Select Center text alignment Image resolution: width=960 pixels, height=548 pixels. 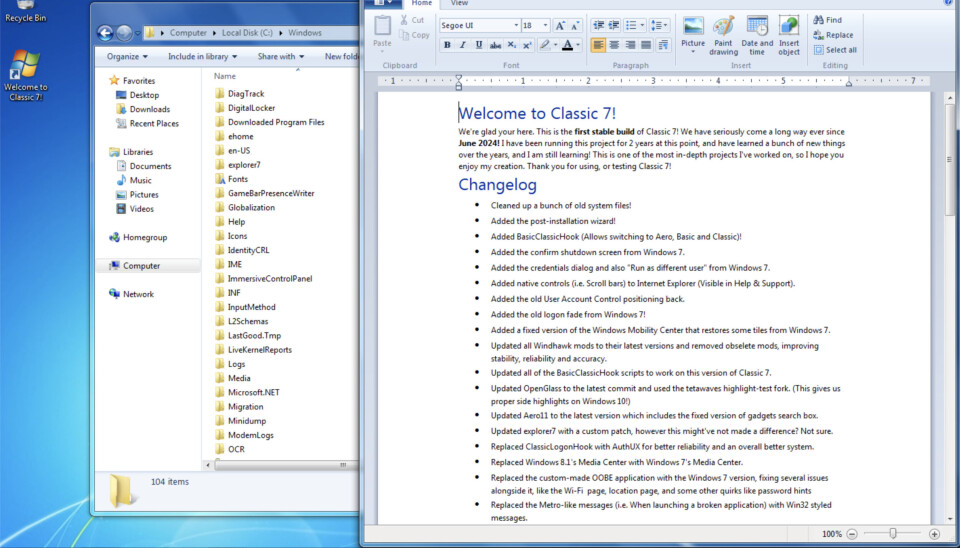(614, 45)
